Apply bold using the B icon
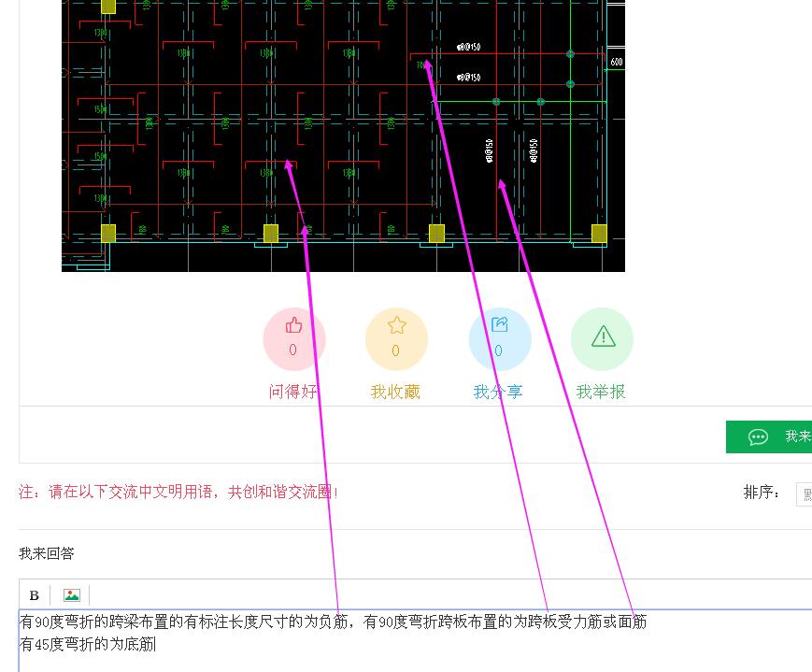 (35, 594)
